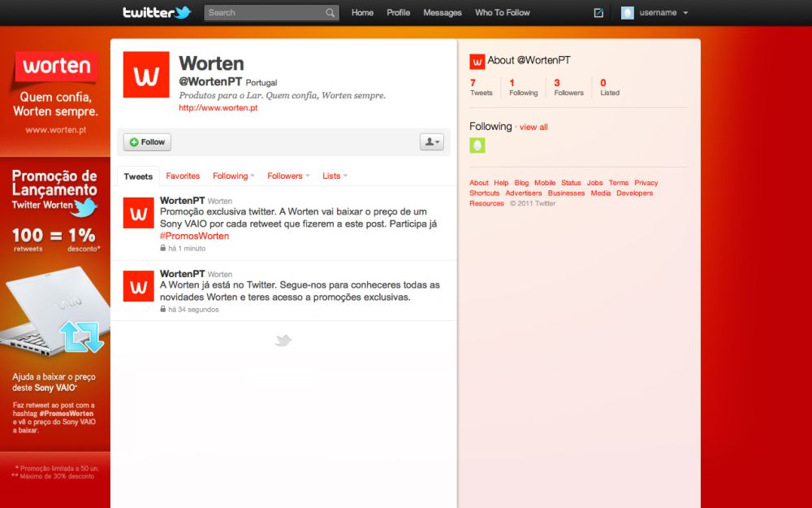The width and height of the screenshot is (812, 508).
Task: Click the www.worten.pt text on the left banner
Action: (56, 130)
